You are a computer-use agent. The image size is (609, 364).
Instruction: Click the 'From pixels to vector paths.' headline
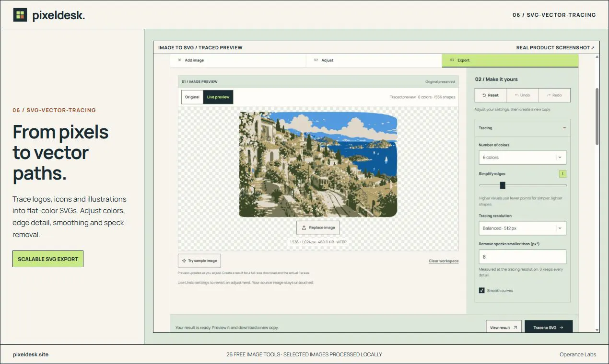pyautogui.click(x=61, y=153)
